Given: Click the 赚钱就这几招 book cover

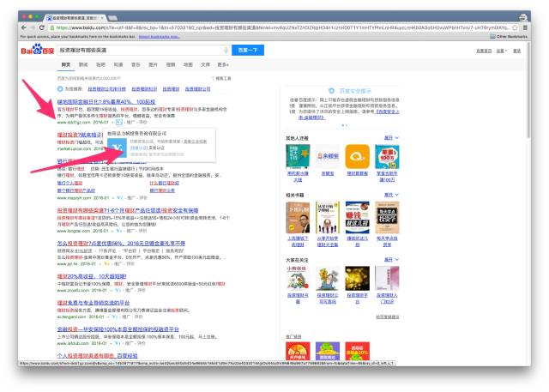Looking at the screenshot, I should coord(357,217).
